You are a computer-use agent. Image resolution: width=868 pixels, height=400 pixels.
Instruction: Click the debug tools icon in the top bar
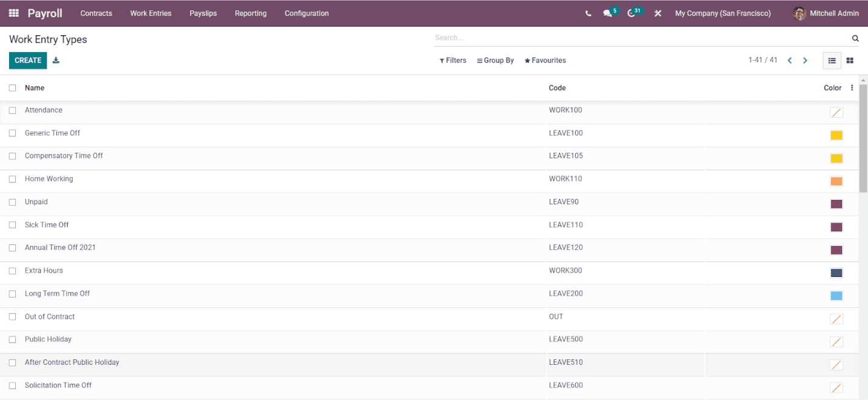(658, 13)
